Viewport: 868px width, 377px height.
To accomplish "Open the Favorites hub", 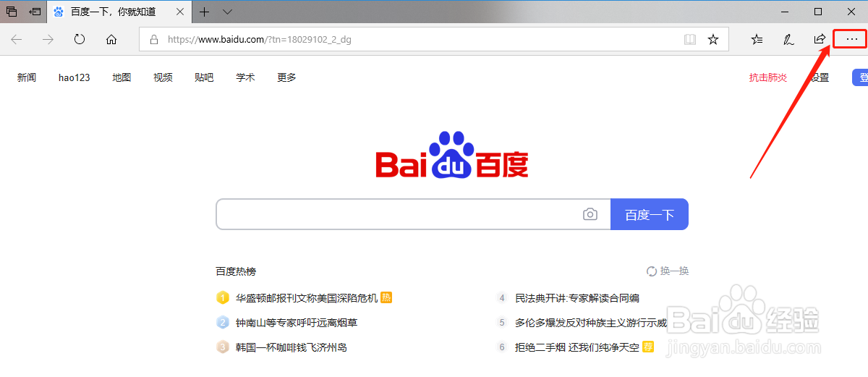I will pyautogui.click(x=757, y=40).
